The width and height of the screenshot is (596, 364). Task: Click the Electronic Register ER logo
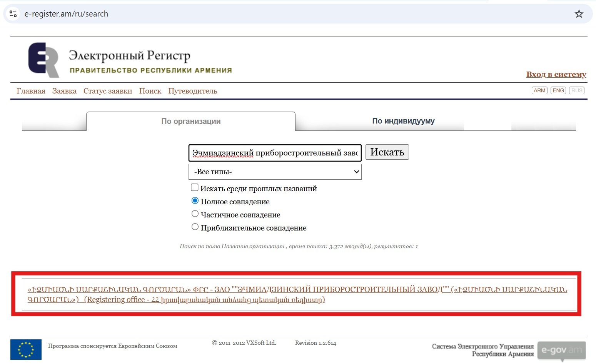tap(43, 60)
